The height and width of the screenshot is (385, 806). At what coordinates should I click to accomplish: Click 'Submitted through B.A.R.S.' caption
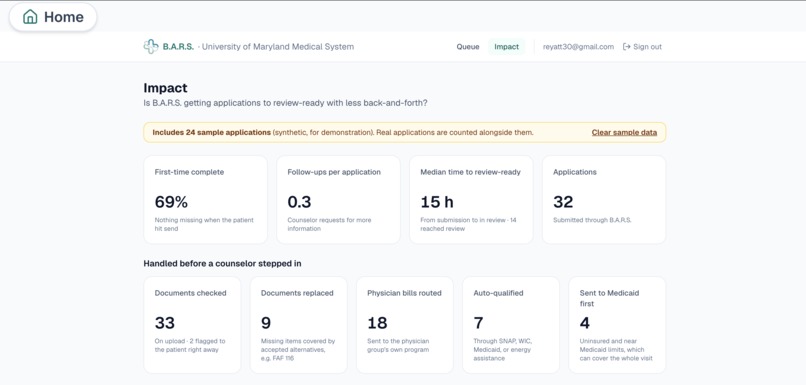(x=592, y=220)
